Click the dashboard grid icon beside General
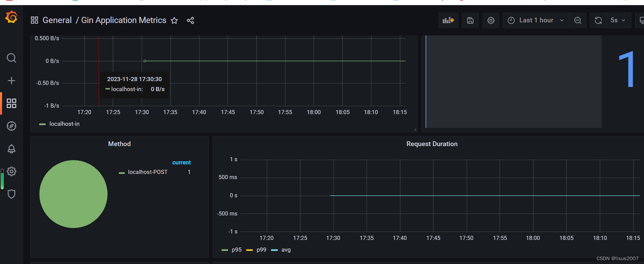Image resolution: width=644 pixels, height=264 pixels. pos(34,20)
